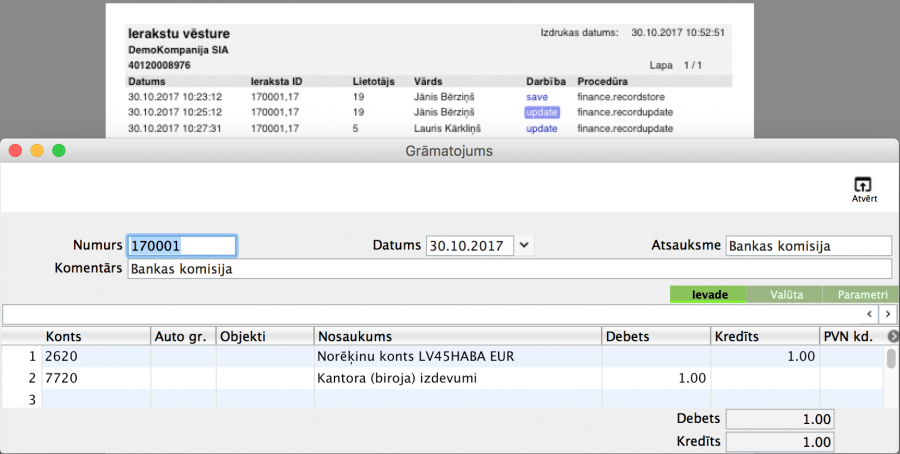Minimize Grāmatojums window using yellow button
This screenshot has width=900, height=454.
tap(37, 151)
